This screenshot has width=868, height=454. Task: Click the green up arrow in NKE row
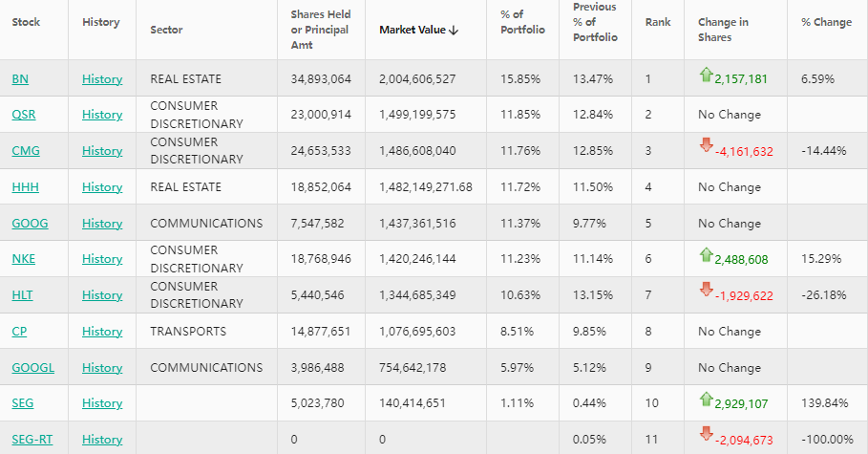point(706,254)
